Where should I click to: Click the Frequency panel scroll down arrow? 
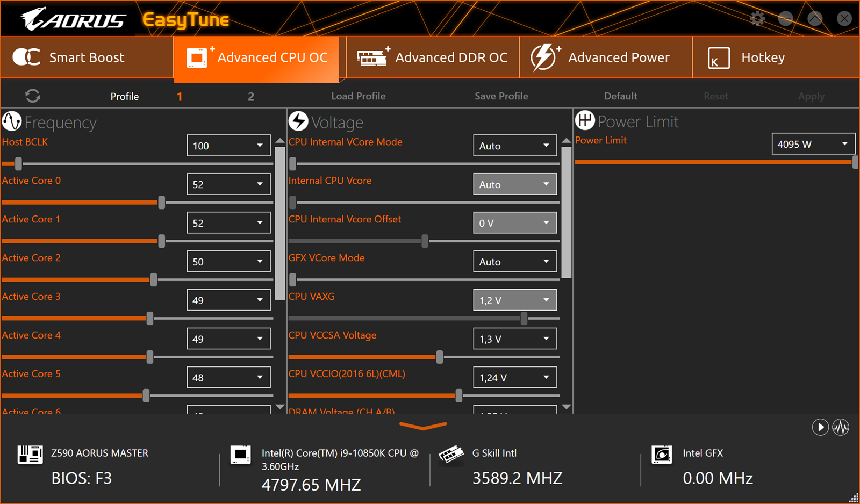pos(280,407)
